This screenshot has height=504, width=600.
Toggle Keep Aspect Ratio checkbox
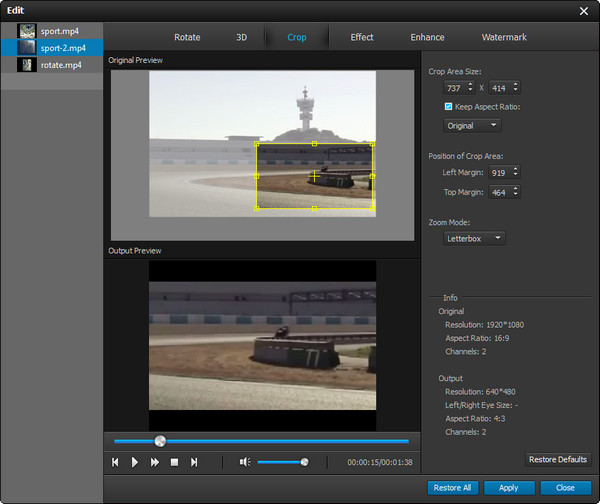tap(448, 106)
